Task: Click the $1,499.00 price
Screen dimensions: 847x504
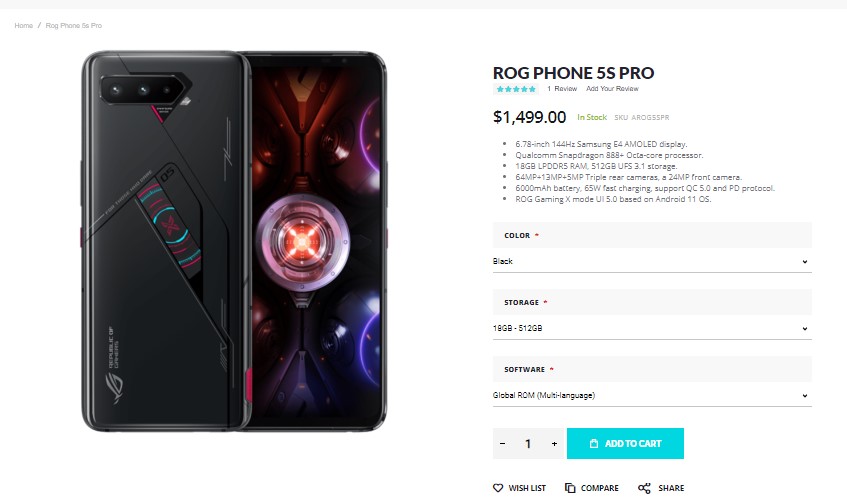Action: pyautogui.click(x=530, y=117)
